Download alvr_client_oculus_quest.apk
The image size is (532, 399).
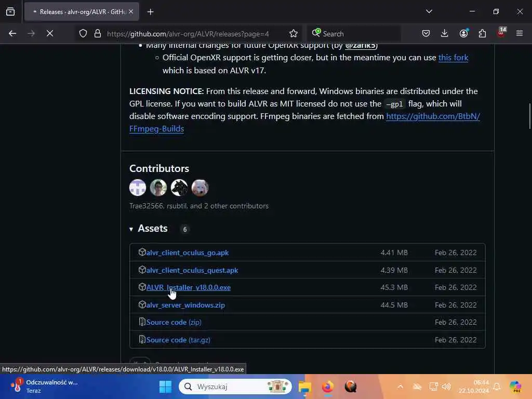tap(192, 270)
